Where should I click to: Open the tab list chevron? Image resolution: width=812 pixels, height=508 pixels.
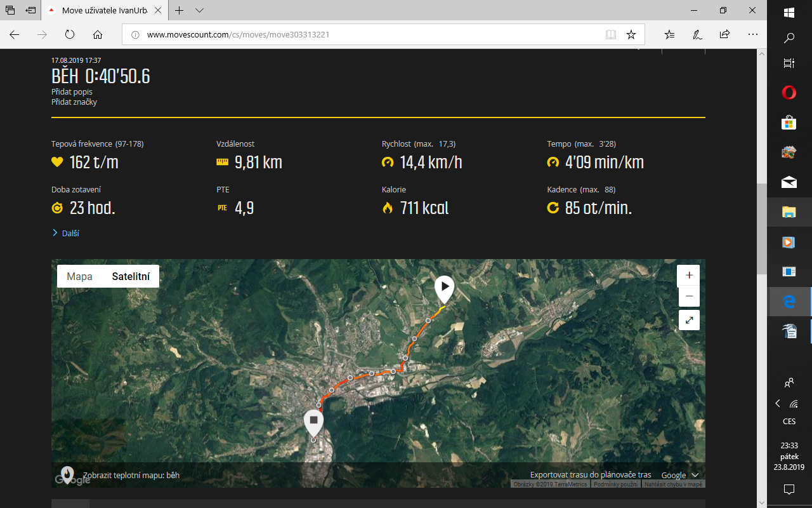coord(200,11)
